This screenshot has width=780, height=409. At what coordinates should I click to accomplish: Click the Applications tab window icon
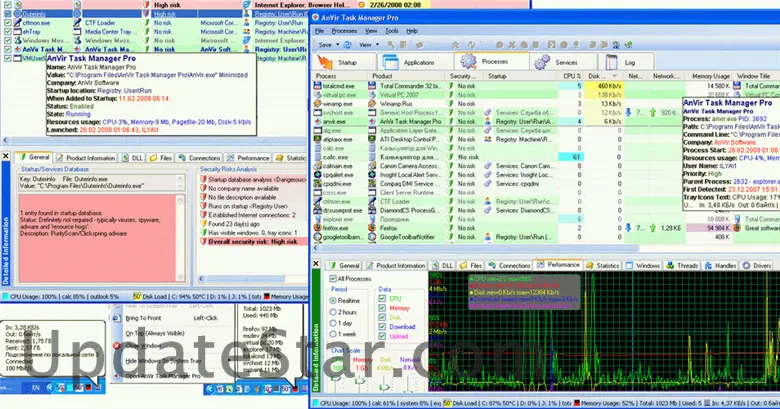[x=392, y=62]
